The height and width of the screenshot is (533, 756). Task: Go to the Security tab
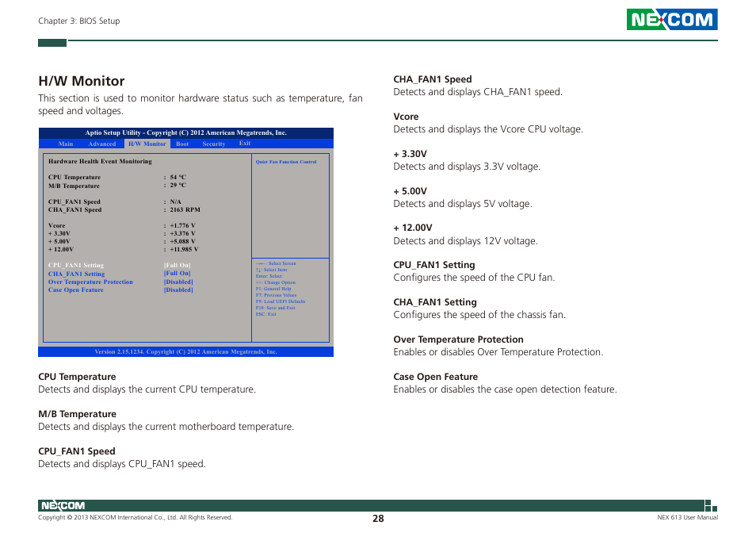(x=214, y=144)
